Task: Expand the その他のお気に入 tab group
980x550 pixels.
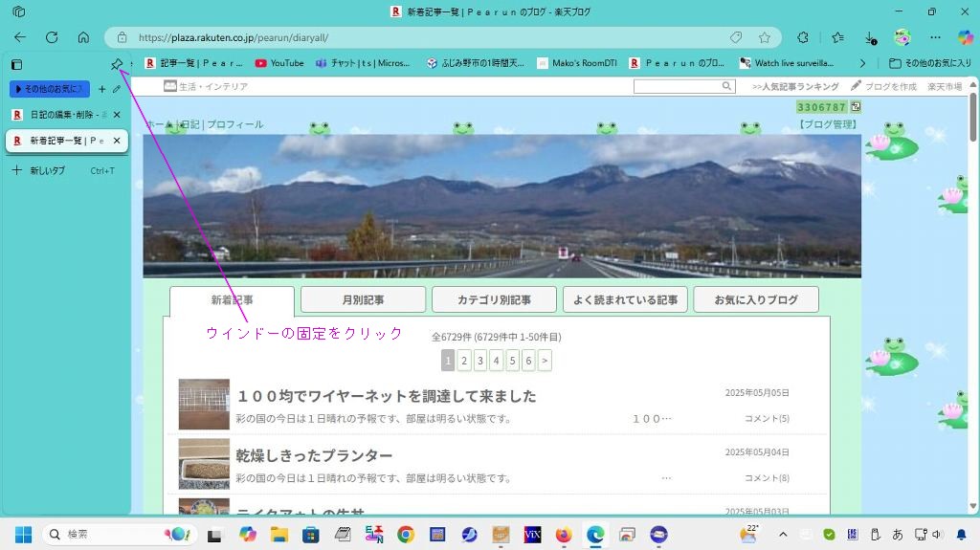Action: [x=48, y=89]
